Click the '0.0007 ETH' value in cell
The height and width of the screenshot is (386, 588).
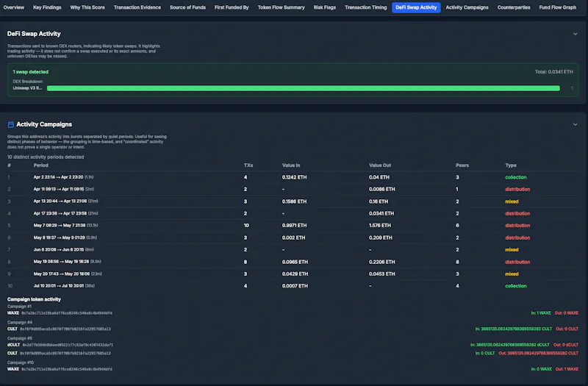pos(295,286)
